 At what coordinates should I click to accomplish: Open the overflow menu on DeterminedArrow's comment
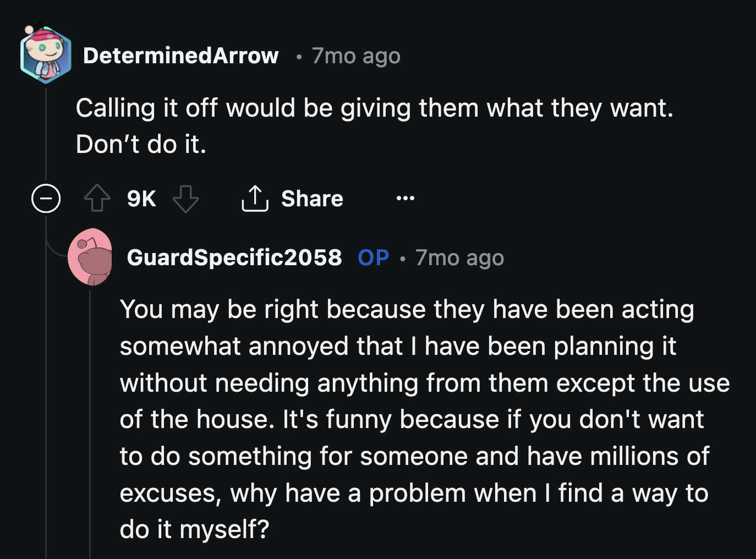(x=405, y=199)
